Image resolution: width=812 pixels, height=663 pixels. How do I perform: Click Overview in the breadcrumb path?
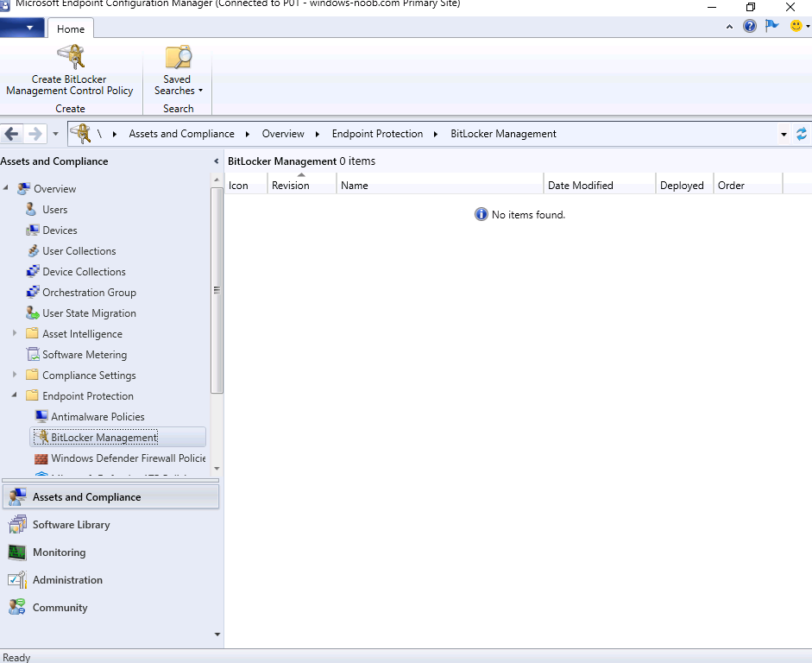click(x=283, y=134)
